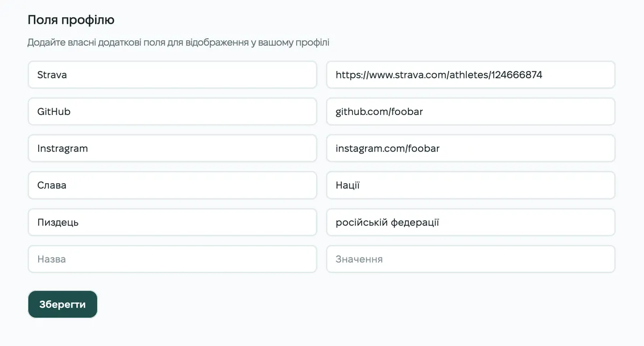Edit the instagram.com/foobar value field
Viewport: 644px width, 346px height.
pyautogui.click(x=471, y=148)
